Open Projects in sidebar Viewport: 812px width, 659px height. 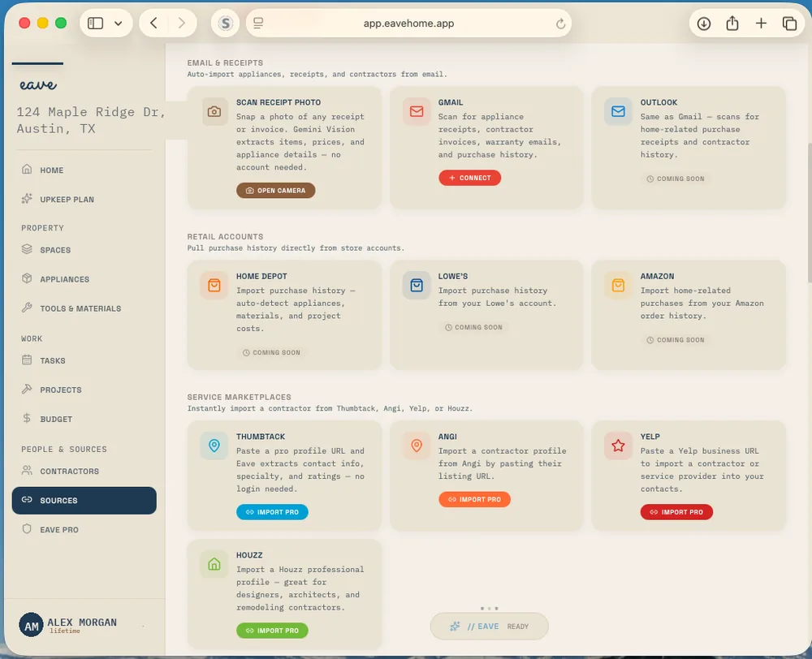pos(84,390)
